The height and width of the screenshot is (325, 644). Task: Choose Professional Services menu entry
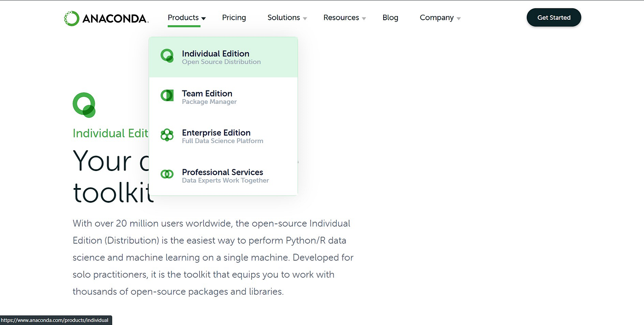[224, 176]
